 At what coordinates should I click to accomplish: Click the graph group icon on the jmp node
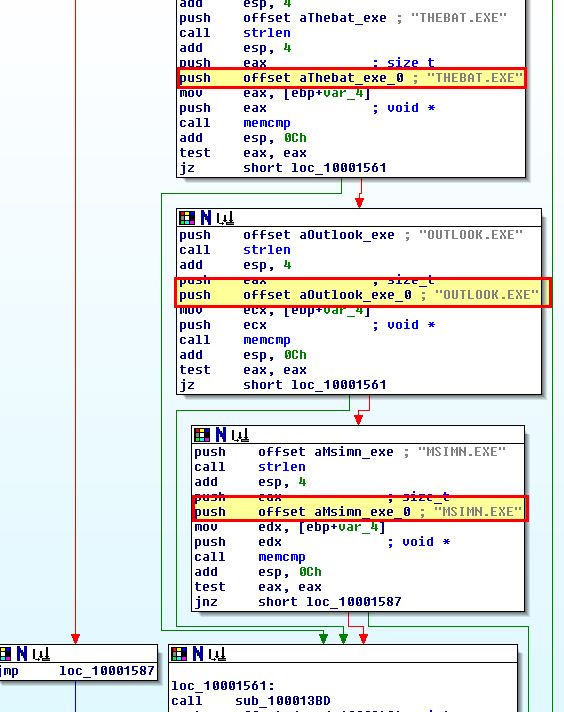41,655
